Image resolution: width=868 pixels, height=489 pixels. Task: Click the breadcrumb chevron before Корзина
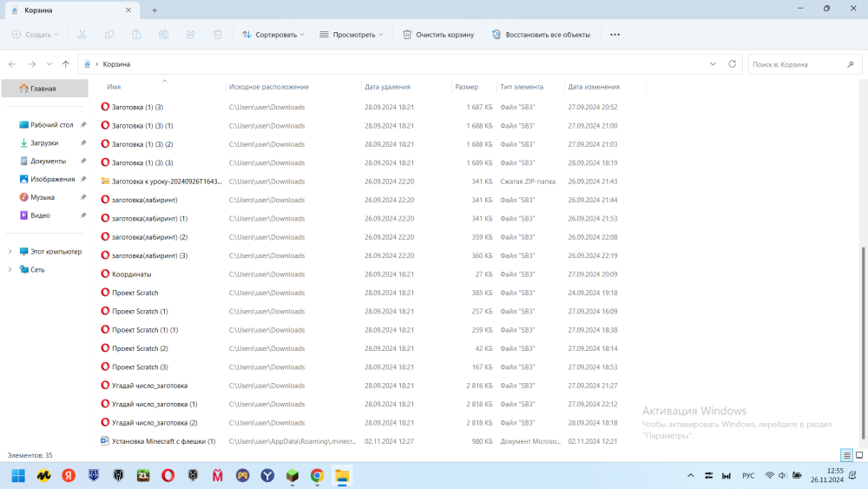point(97,64)
